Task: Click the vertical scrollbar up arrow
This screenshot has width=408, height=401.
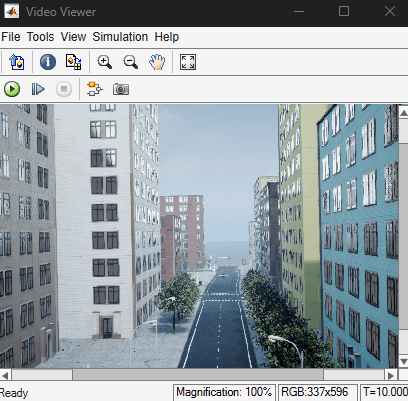Action: click(x=403, y=113)
